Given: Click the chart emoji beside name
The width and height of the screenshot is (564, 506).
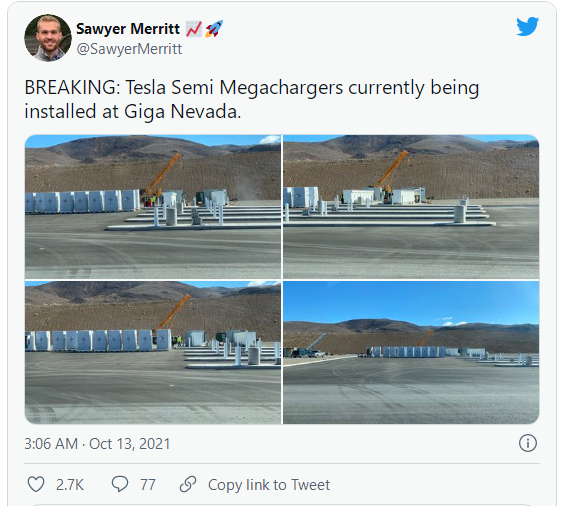Looking at the screenshot, I should tap(194, 29).
